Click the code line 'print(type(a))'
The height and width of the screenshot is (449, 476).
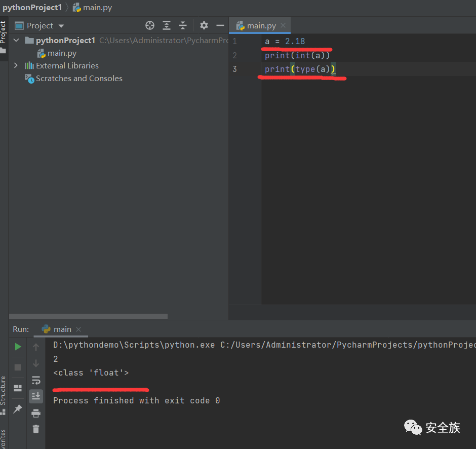[300, 69]
